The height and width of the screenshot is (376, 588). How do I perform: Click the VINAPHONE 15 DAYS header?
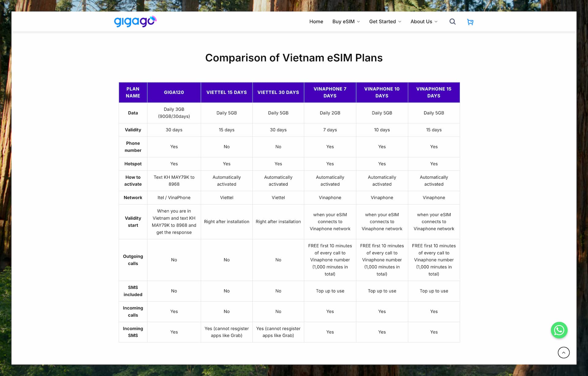(x=433, y=92)
